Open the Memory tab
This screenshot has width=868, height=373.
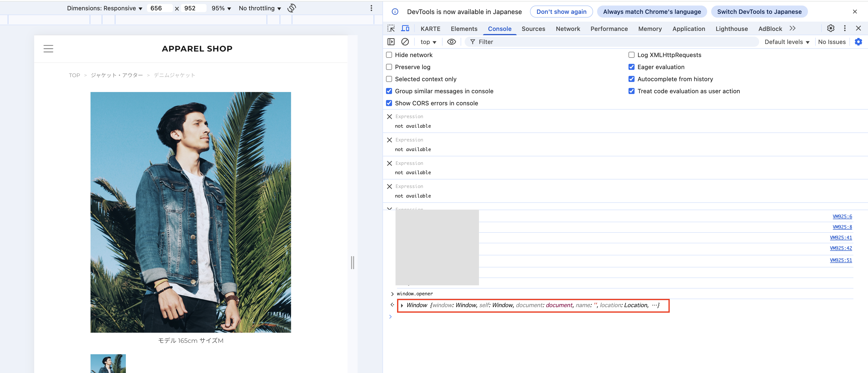[650, 29]
